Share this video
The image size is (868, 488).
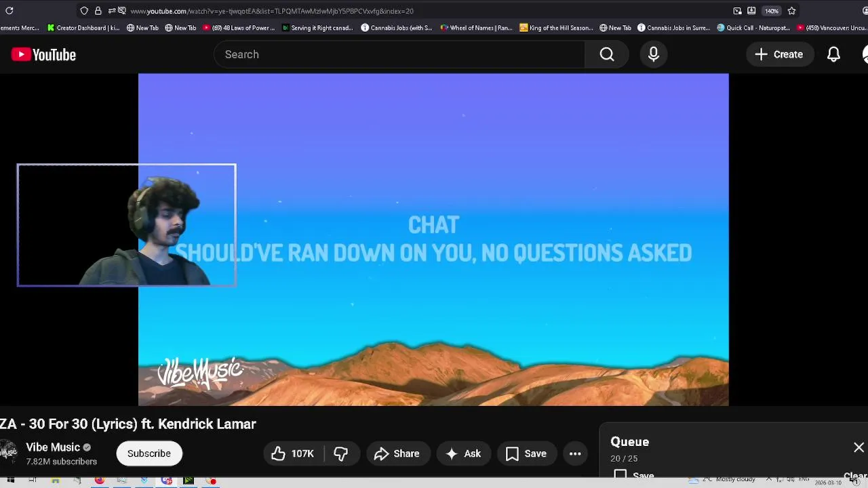(x=397, y=454)
